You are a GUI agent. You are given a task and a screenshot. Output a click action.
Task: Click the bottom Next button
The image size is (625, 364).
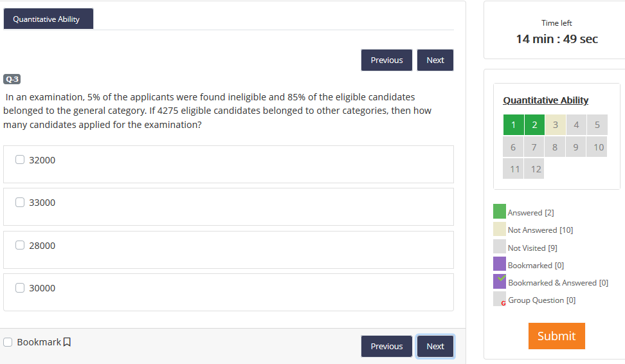pyautogui.click(x=435, y=346)
